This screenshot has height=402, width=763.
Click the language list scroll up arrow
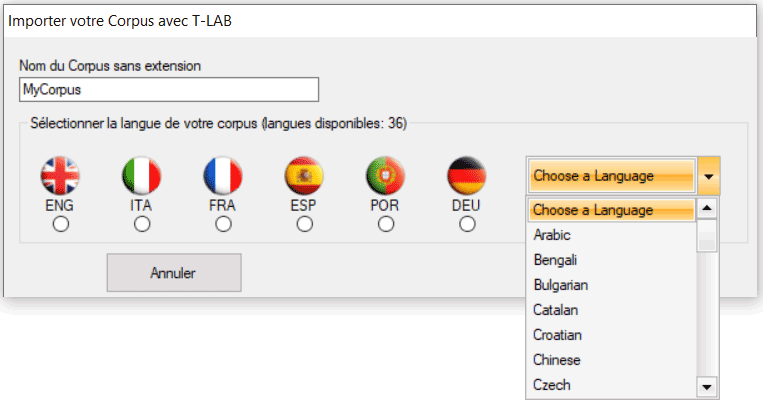click(x=707, y=209)
